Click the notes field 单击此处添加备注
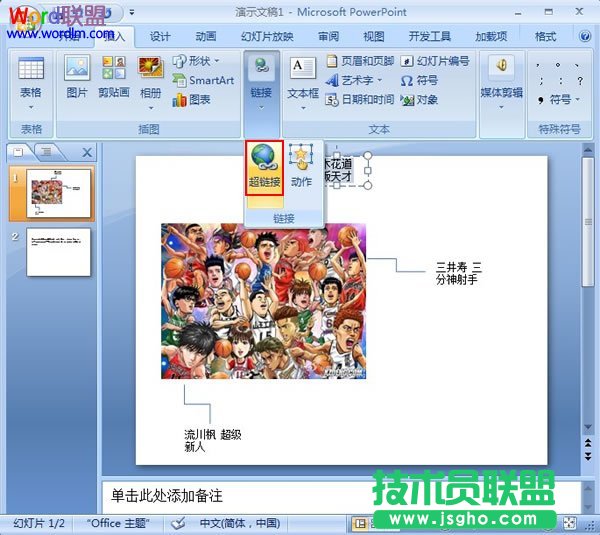This screenshot has width=600, height=535. coord(167,496)
